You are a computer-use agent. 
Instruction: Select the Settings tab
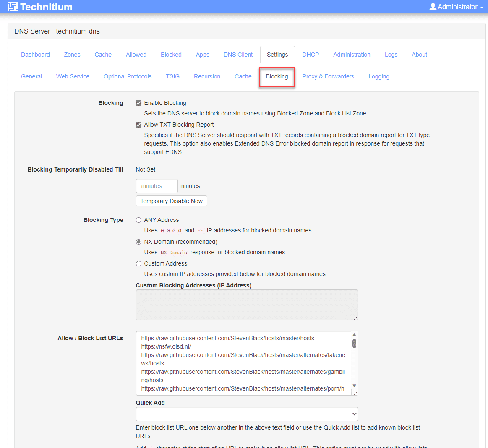[277, 55]
